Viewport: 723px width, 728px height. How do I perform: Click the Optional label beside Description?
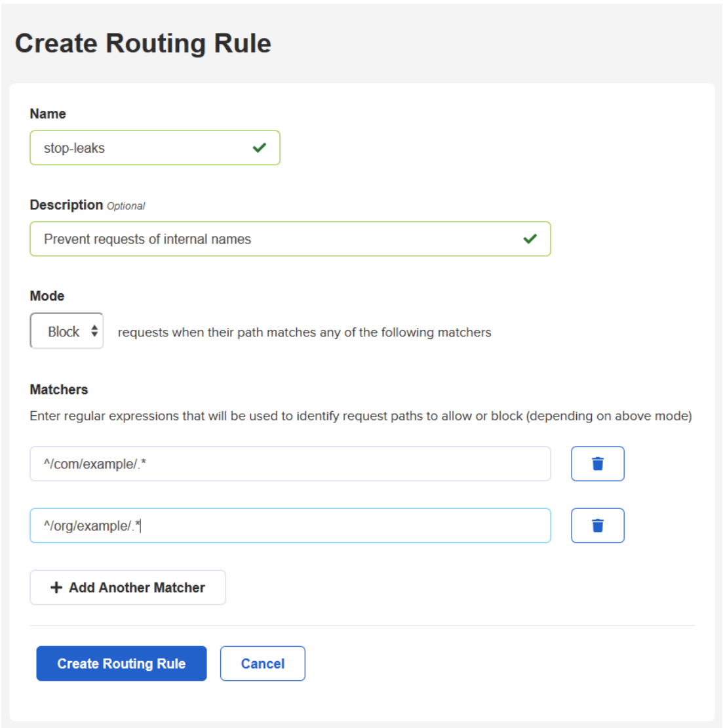click(128, 205)
